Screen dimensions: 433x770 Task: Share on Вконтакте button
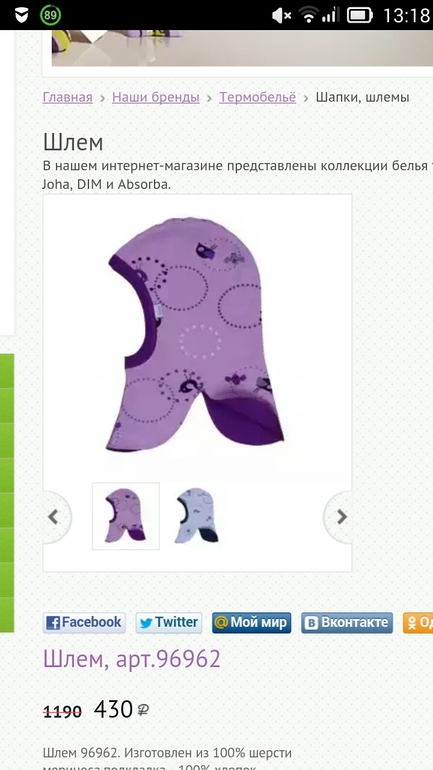tap(347, 623)
